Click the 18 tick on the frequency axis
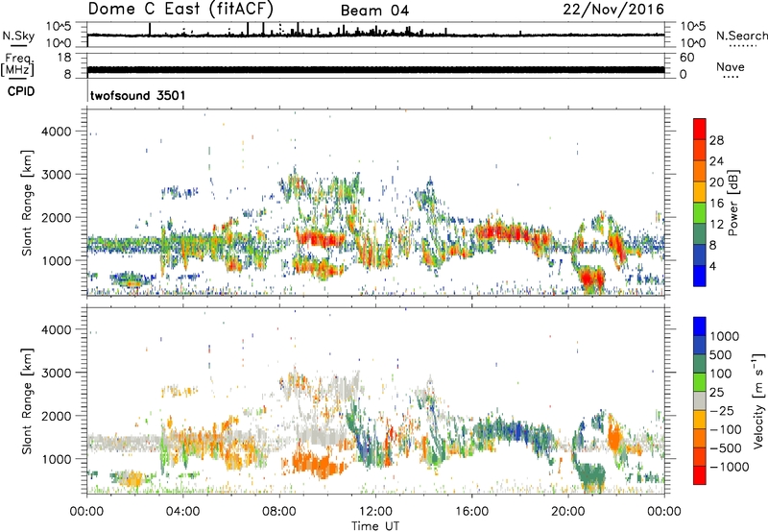The width and height of the screenshot is (768, 532). tap(63, 58)
